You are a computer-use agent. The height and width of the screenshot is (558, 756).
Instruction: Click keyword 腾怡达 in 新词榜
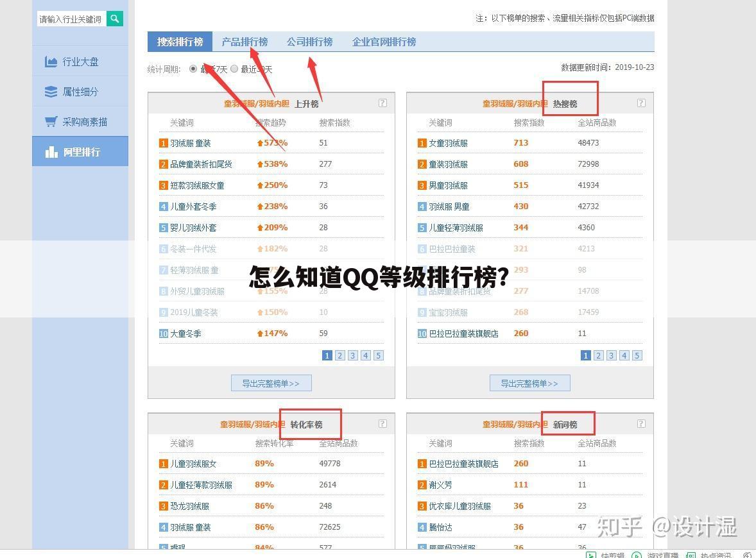[441, 528]
